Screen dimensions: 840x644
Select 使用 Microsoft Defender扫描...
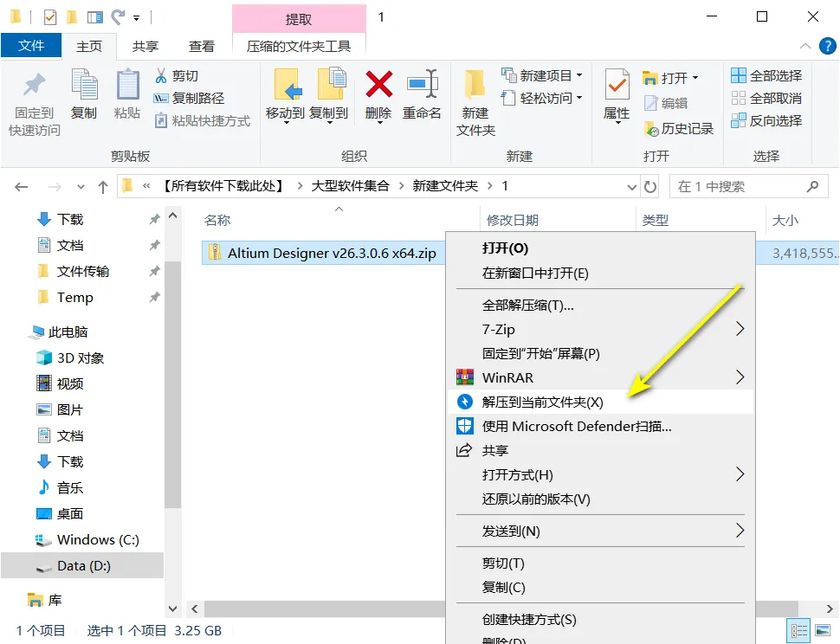pos(600,426)
